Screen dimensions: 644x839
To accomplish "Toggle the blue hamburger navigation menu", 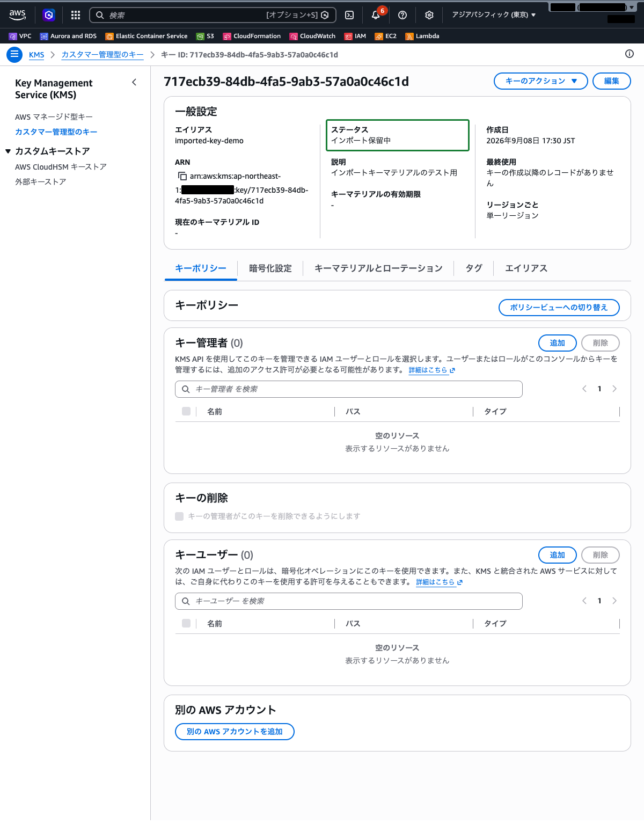I will [x=14, y=55].
